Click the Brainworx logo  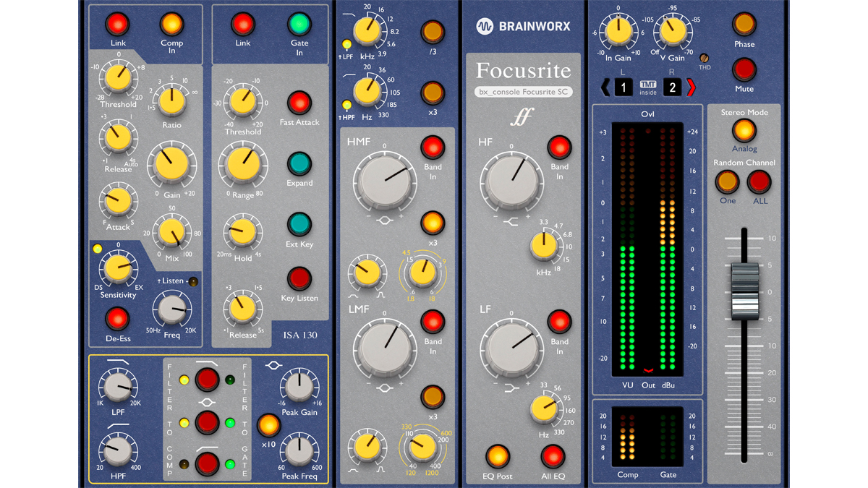coord(523,27)
